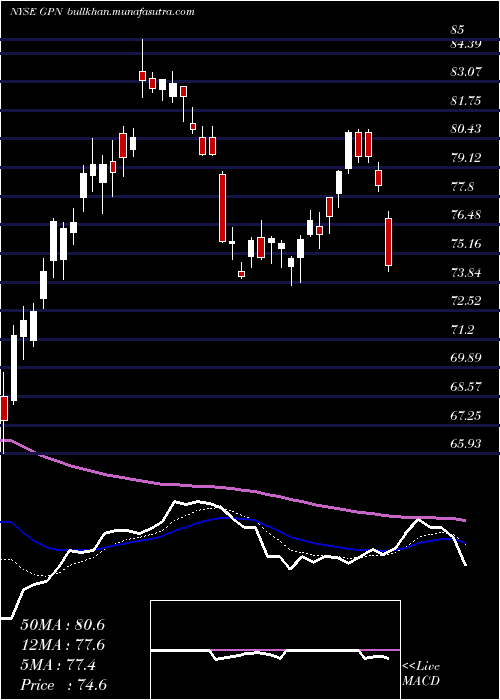
Task: Click the last red candlestick on the chart
Action: coord(389,242)
